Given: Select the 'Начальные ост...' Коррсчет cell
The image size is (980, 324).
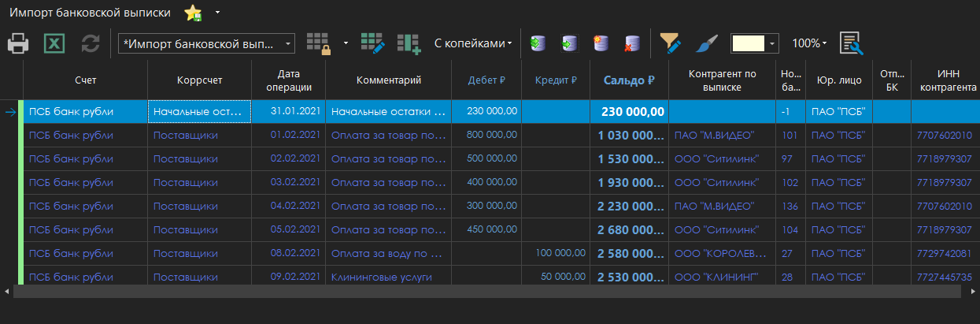Looking at the screenshot, I should click(199, 112).
